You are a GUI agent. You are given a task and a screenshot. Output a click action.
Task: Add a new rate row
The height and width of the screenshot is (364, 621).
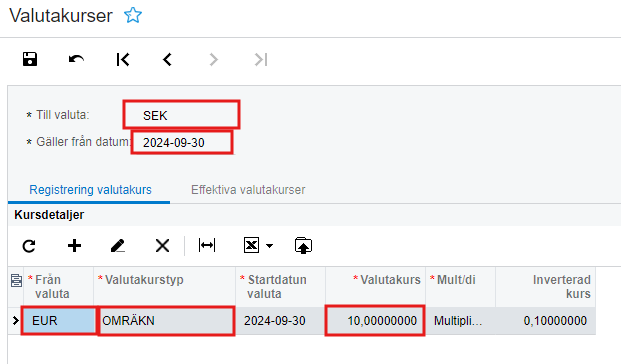[74, 246]
